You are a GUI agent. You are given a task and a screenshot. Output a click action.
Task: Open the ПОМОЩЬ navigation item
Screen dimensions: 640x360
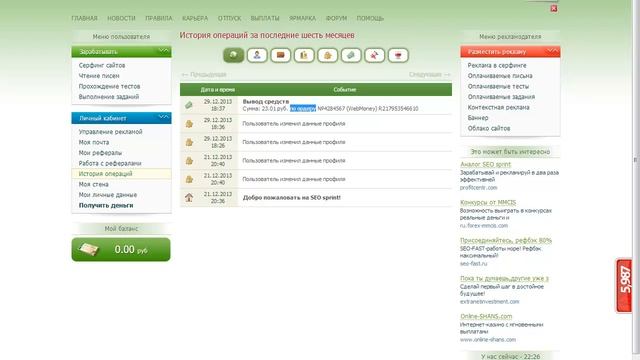coord(370,18)
